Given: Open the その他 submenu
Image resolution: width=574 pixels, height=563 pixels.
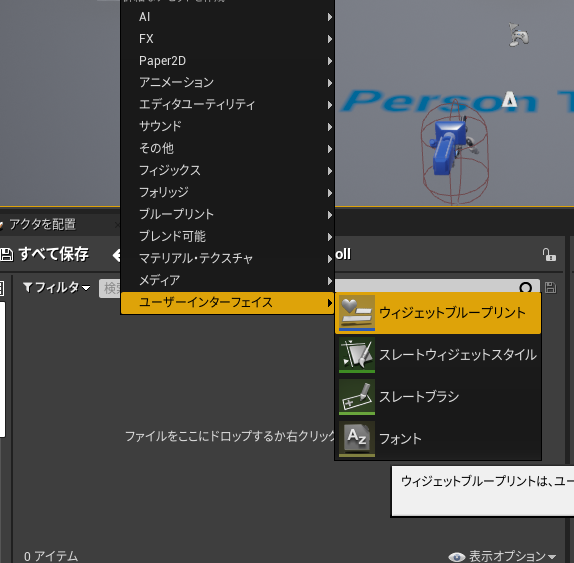Looking at the screenshot, I should [227, 149].
